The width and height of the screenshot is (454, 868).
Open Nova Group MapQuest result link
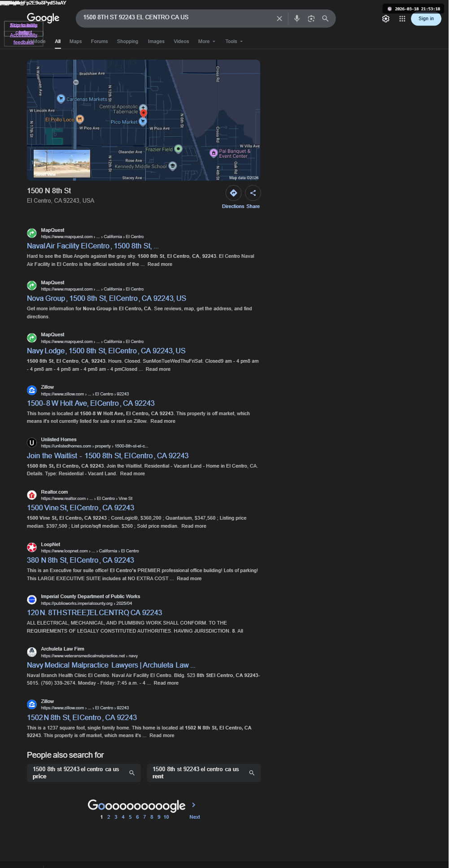pyautogui.click(x=106, y=298)
